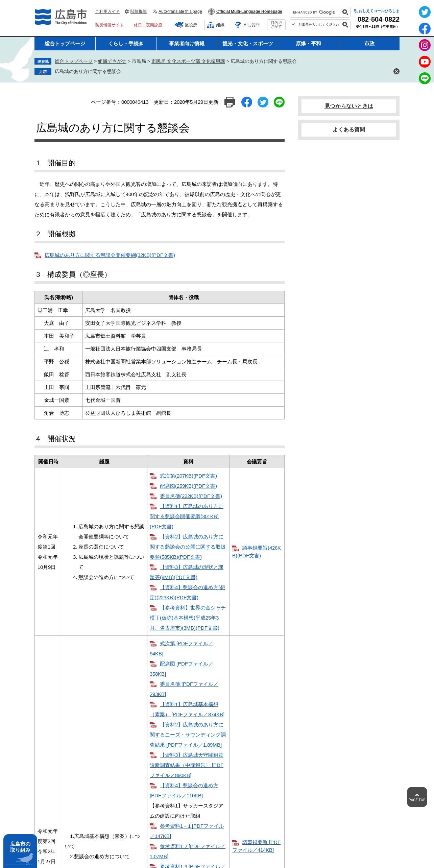Click PDF icon beside 議事録要旨(426KB)
434x868 pixels.
pyautogui.click(x=236, y=548)
